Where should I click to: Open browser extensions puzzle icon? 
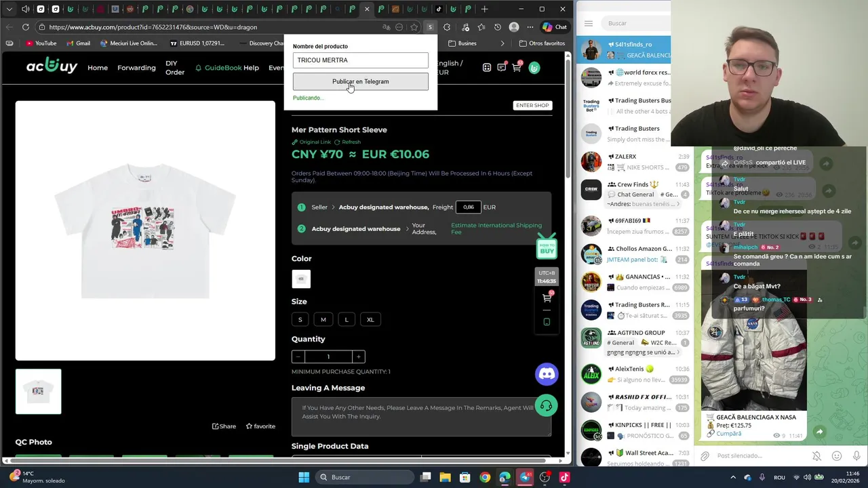tap(447, 27)
